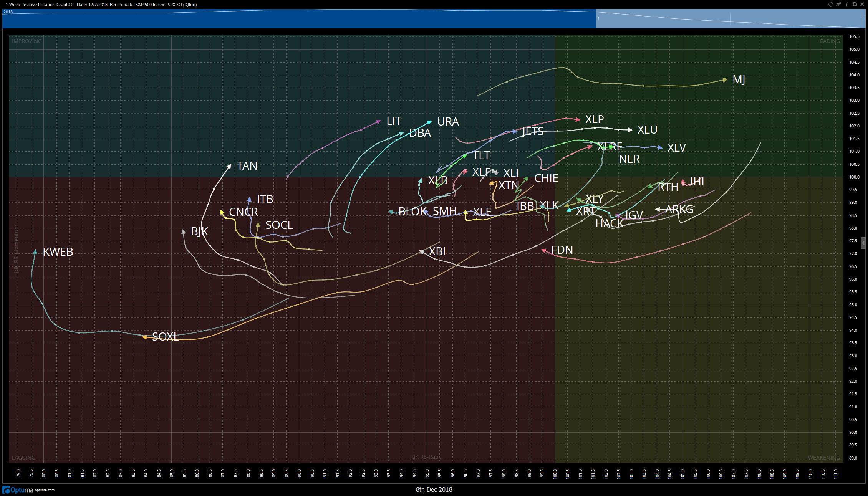This screenshot has width=868, height=496.
Task: Select the BLOK ticker label
Action: tap(412, 212)
